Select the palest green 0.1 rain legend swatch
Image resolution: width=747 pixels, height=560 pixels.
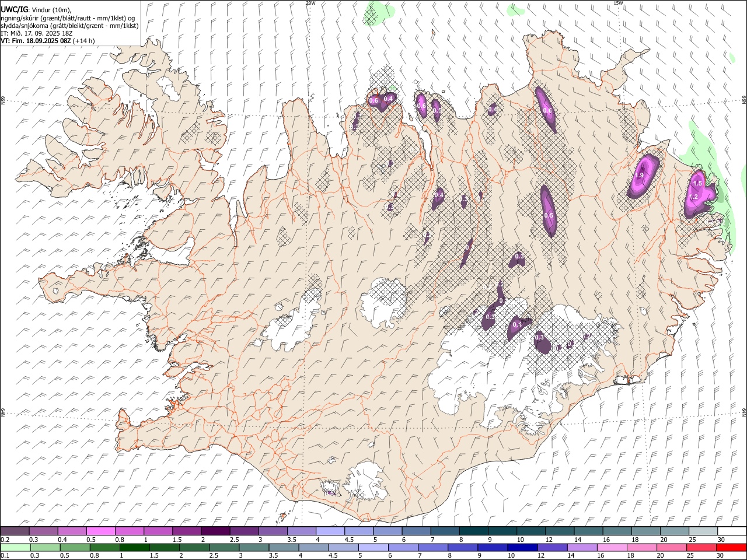(15, 547)
